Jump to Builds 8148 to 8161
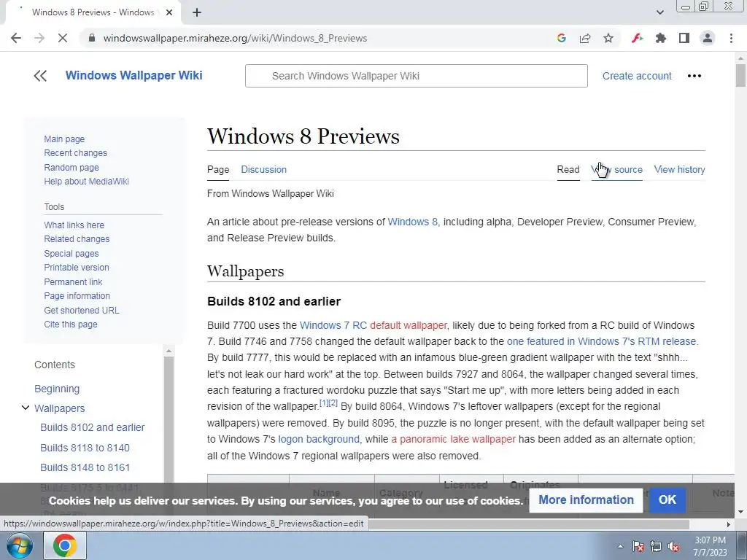Screen dimensions: 747x560 85,467
